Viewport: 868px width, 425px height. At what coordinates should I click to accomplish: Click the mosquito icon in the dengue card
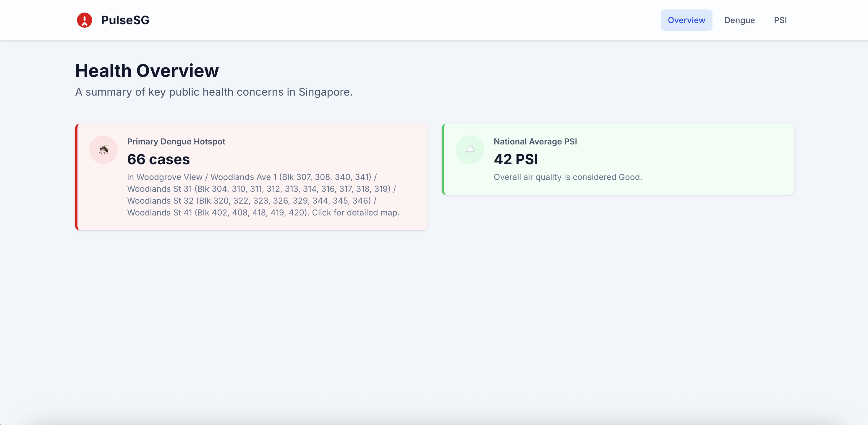pyautogui.click(x=103, y=150)
